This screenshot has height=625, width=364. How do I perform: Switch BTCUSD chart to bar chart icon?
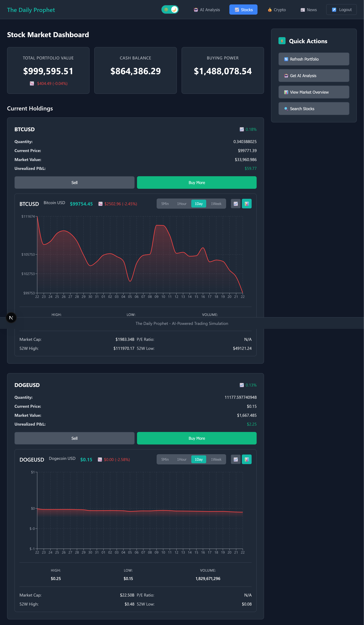point(247,204)
